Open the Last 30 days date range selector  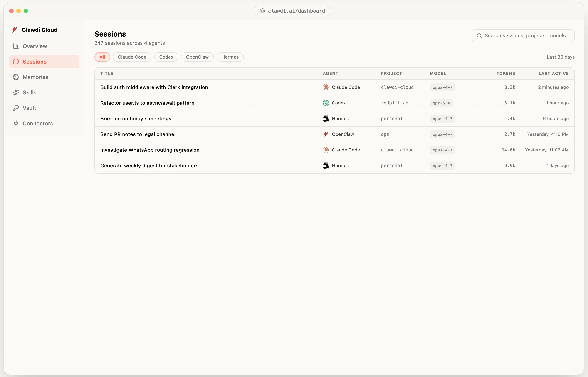(x=560, y=57)
